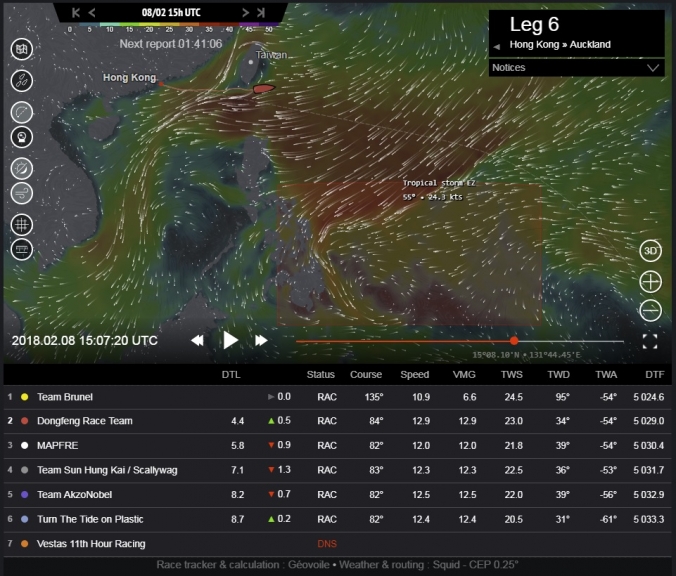Click the Speed column header
The image size is (676, 576).
pos(415,375)
